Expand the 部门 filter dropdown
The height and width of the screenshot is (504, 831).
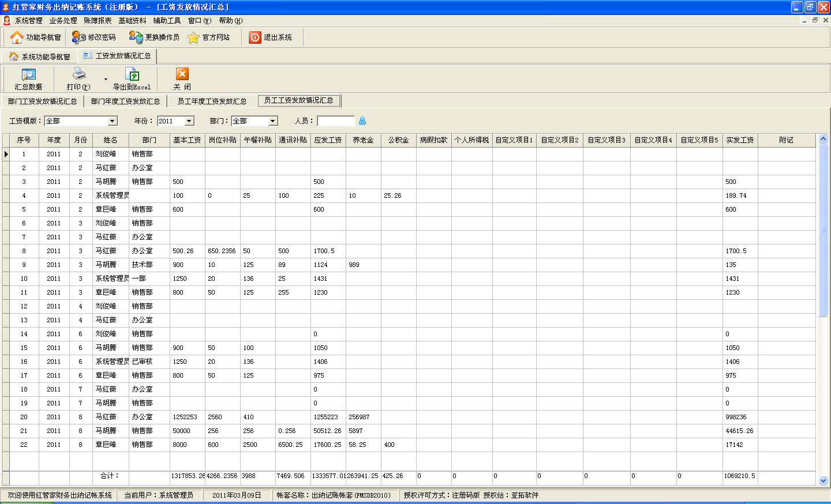[273, 121]
